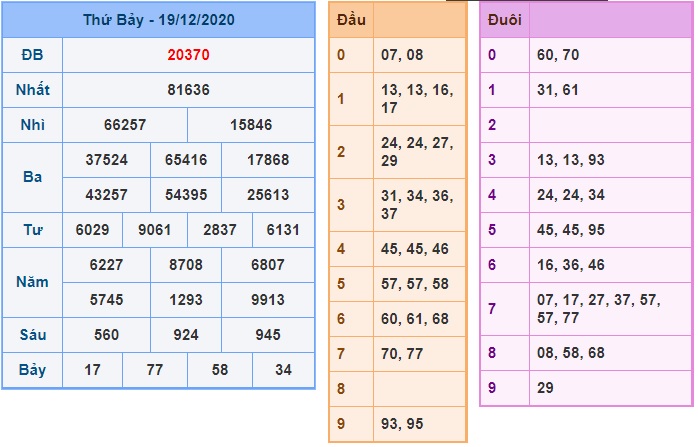
Task: Select Nhì prize number 66257
Action: click(125, 125)
